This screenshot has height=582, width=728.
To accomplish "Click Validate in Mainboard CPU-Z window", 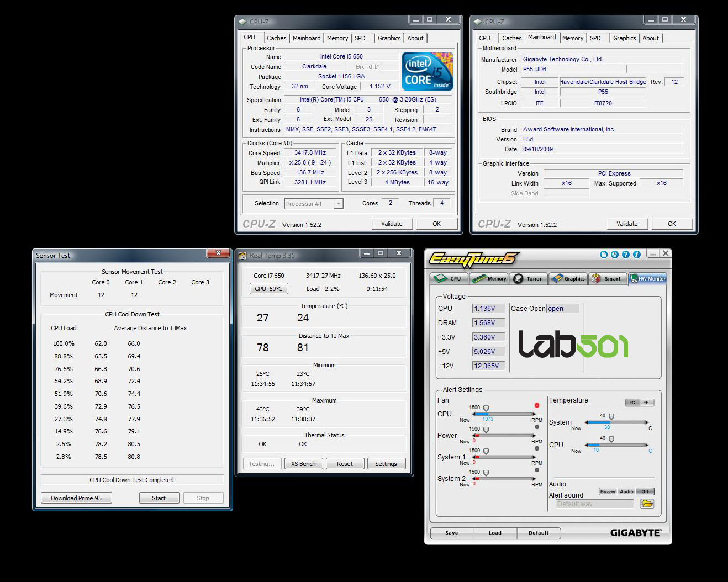I will tap(627, 224).
